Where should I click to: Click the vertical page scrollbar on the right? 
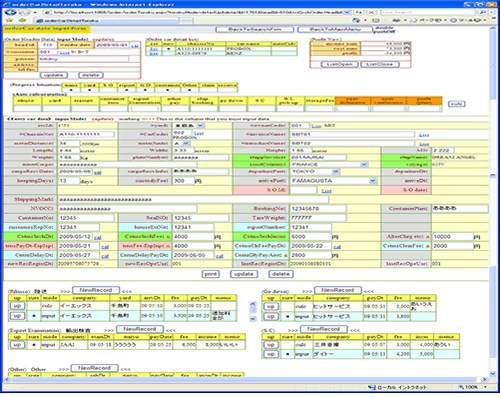(x=493, y=200)
